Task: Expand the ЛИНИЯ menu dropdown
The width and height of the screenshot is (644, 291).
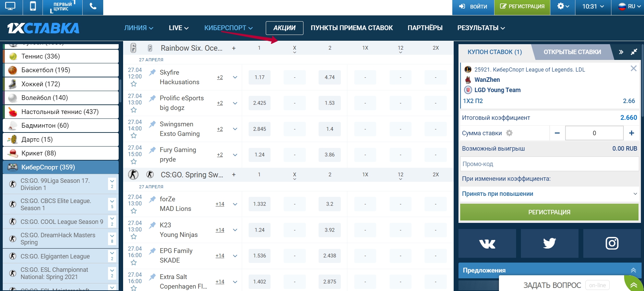Action: tap(139, 28)
